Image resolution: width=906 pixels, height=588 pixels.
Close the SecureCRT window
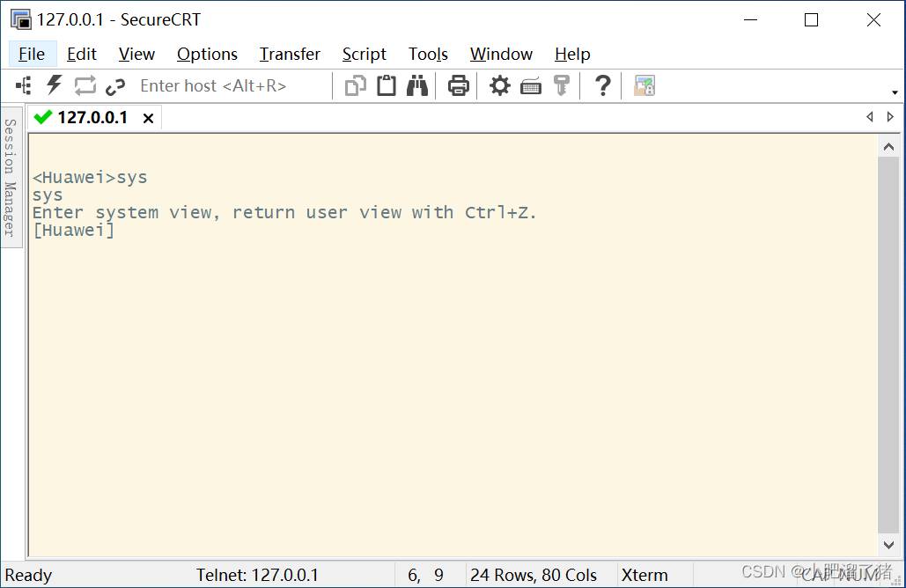pyautogui.click(x=873, y=19)
